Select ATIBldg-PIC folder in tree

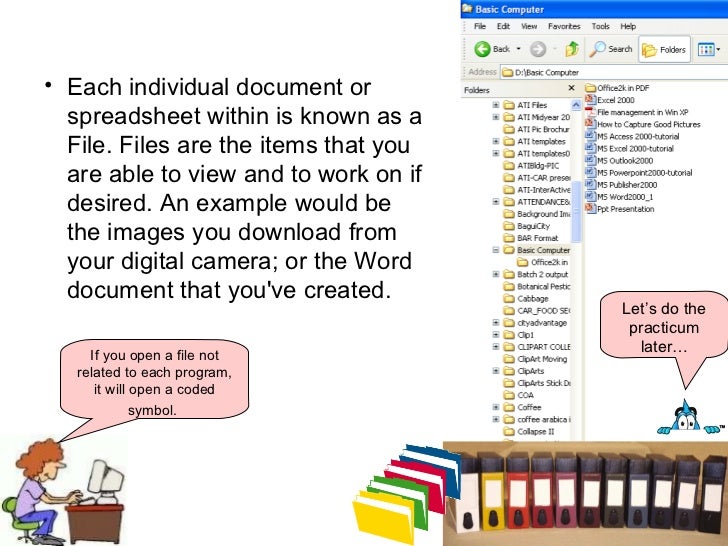coord(532,165)
